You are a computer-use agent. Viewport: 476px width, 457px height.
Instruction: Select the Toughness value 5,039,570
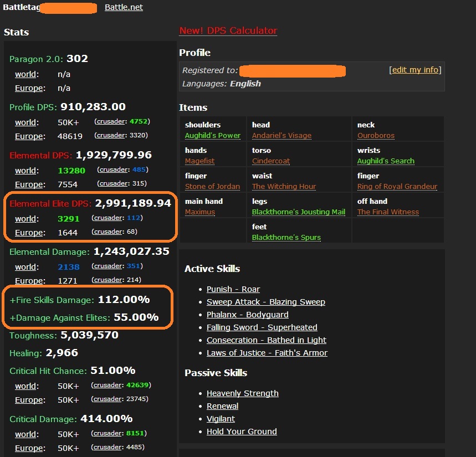pos(90,335)
